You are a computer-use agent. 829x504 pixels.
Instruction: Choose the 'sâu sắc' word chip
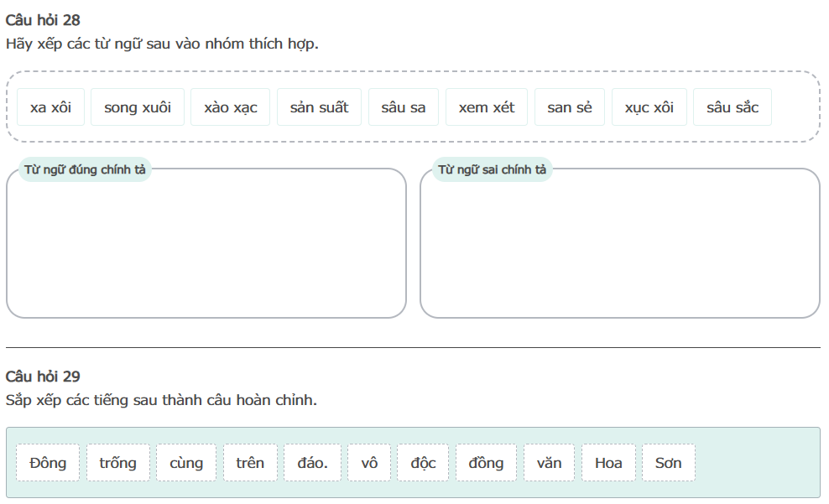pos(733,107)
